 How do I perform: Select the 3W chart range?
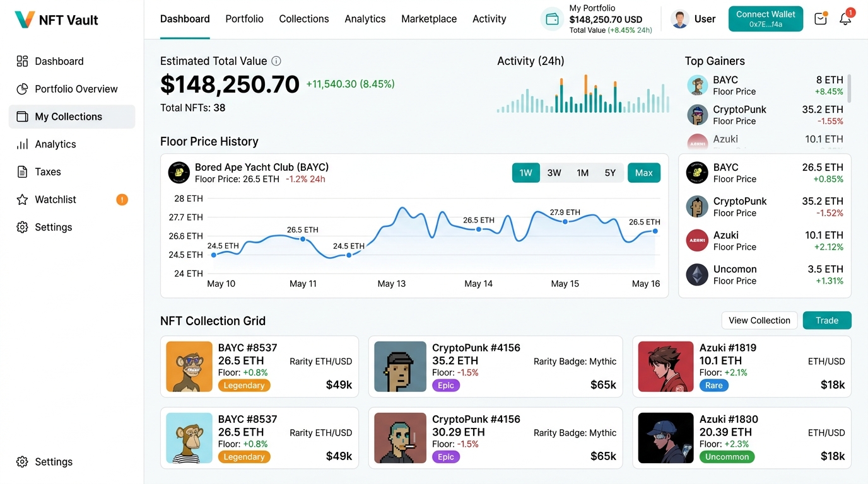[x=554, y=173]
